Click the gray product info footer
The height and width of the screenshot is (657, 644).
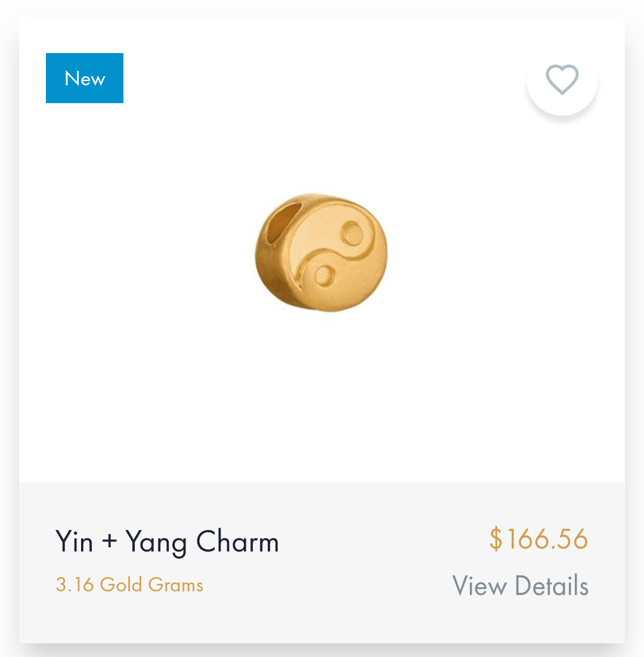pos(322,562)
